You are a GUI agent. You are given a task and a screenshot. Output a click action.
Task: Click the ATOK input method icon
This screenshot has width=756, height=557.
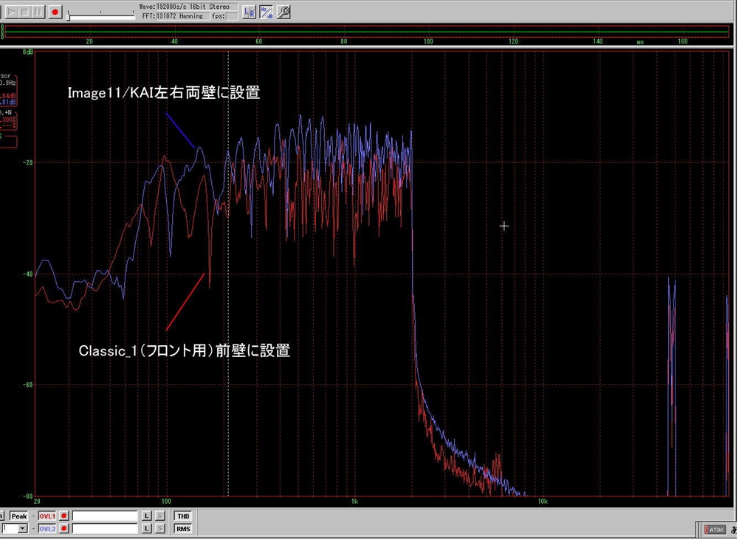[715, 530]
